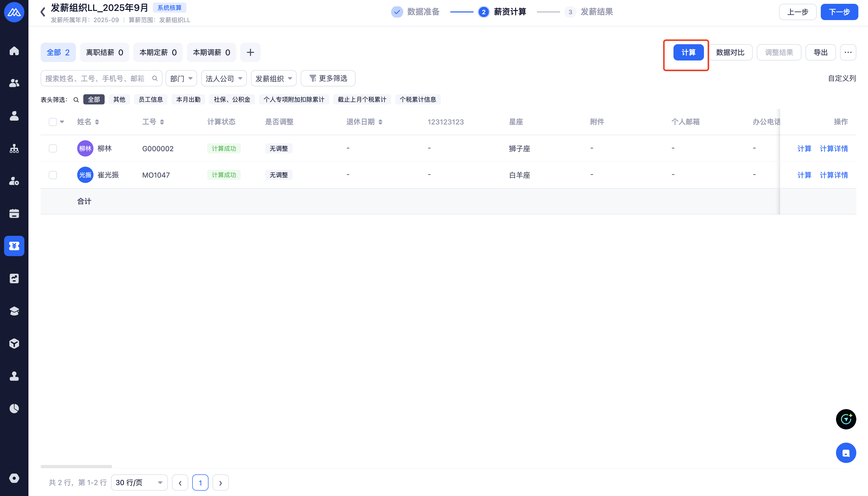
Task: Expand the 法人公司 filter dropdown
Action: click(224, 79)
